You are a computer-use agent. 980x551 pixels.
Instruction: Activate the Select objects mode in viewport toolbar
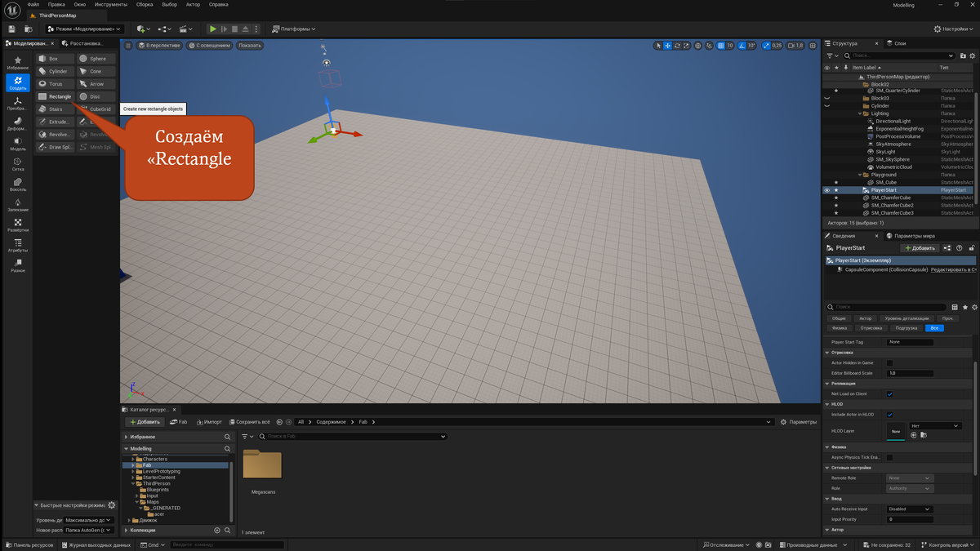[658, 46]
